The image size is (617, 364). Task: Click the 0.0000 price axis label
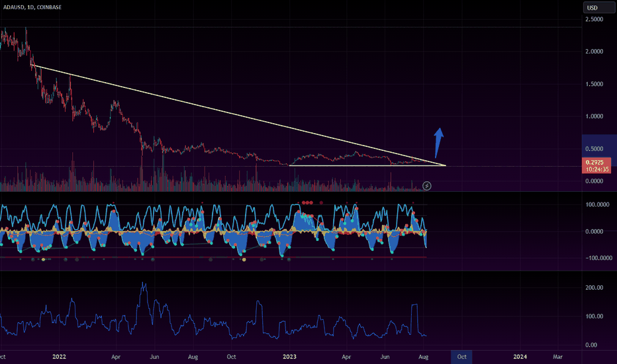(x=594, y=181)
